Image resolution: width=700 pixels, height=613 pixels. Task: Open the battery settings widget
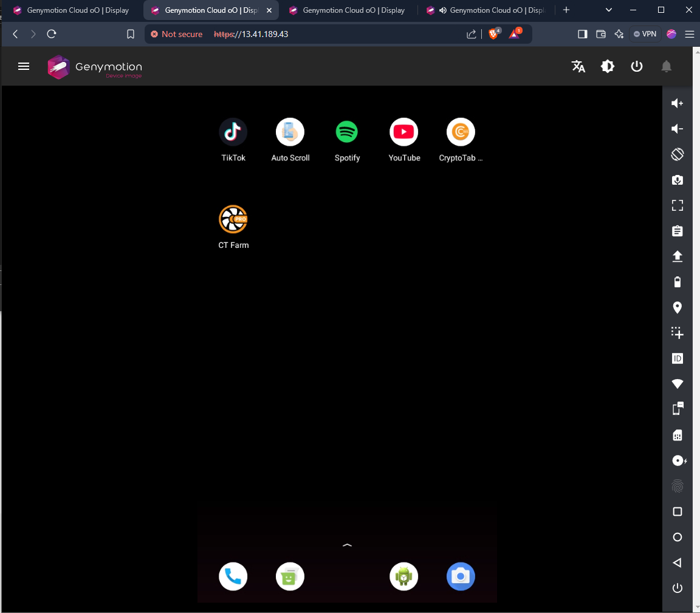pyautogui.click(x=678, y=282)
